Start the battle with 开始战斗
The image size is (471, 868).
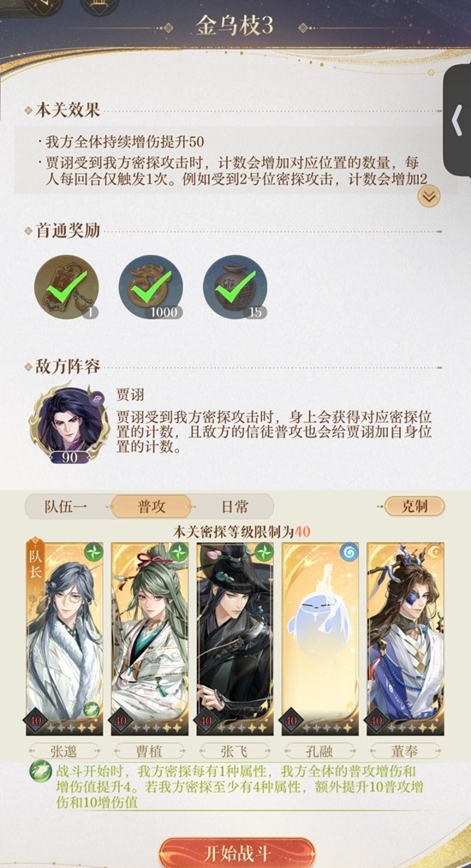pyautogui.click(x=237, y=853)
